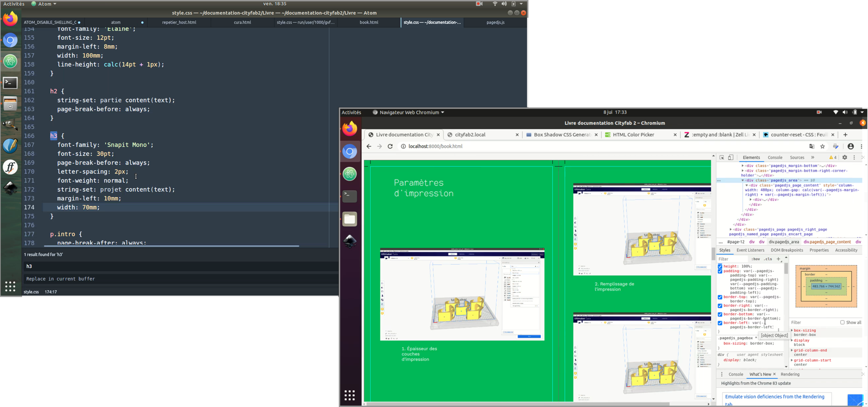The image size is (868, 407).
Task: Disable the border-top CSS property checkbox
Action: coord(720,297)
